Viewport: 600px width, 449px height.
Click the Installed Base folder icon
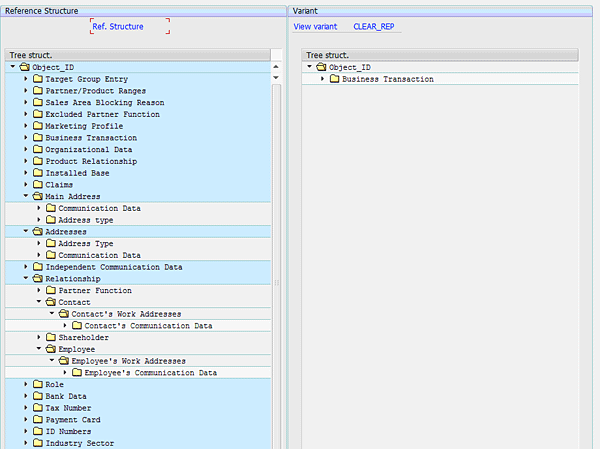click(x=38, y=173)
